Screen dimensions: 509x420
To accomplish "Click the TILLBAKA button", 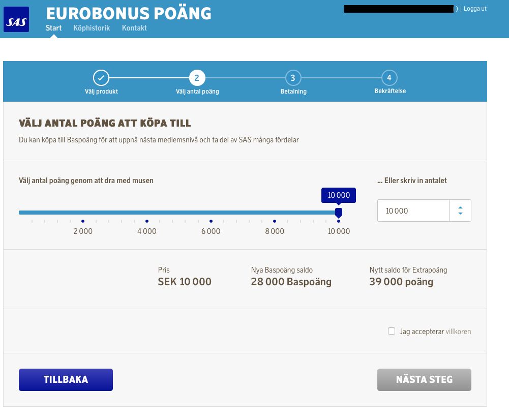I will [66, 380].
